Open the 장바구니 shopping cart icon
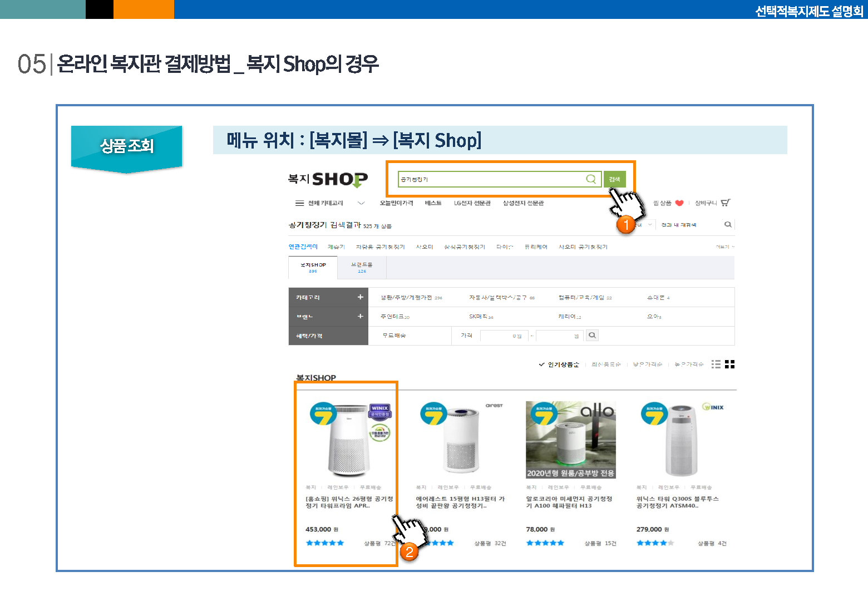868x601 pixels. click(x=726, y=203)
